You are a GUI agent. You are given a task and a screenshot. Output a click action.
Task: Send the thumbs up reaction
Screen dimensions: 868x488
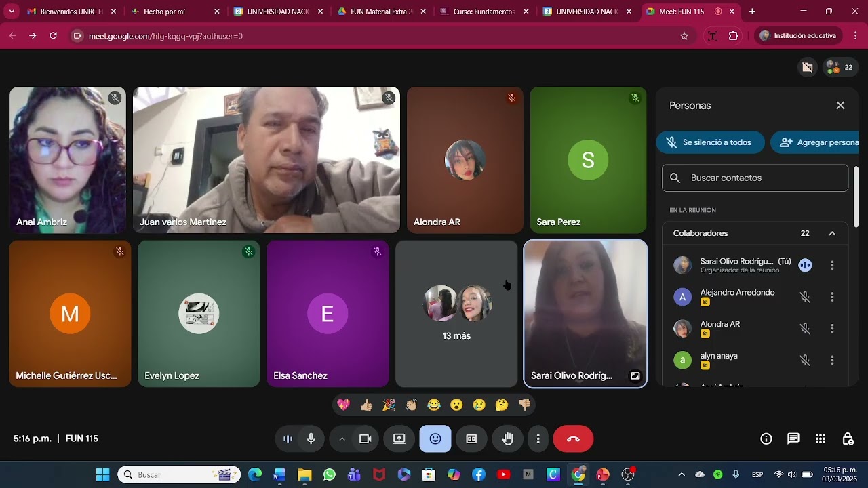coord(366,405)
